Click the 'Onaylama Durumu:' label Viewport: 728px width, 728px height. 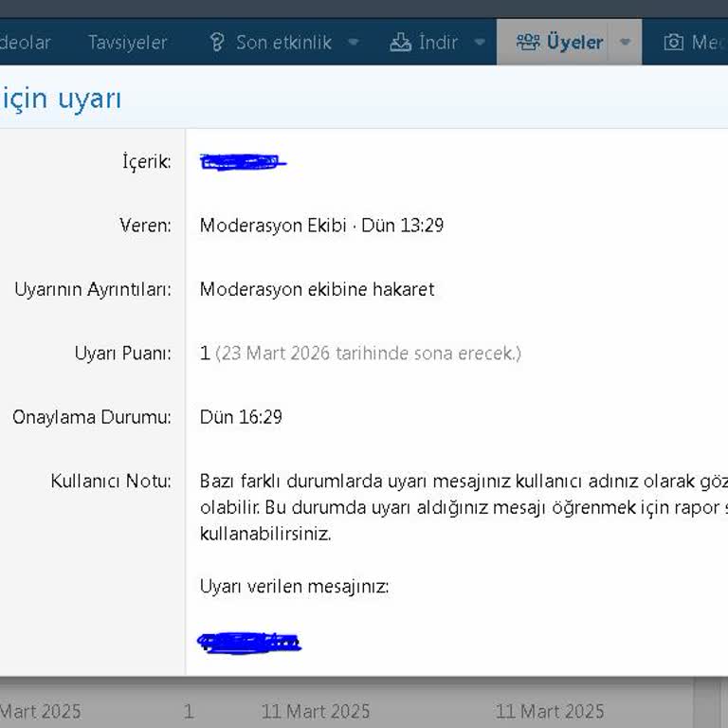92,417
